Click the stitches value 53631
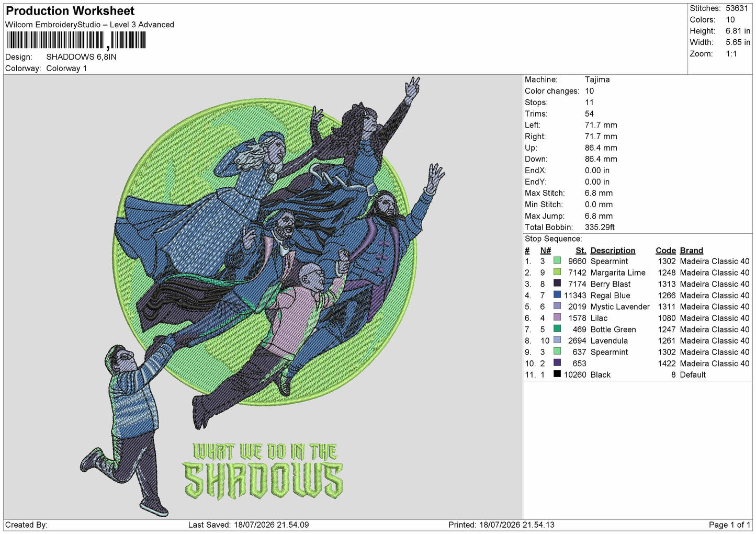Screen dimensions: 756x534 coord(737,8)
